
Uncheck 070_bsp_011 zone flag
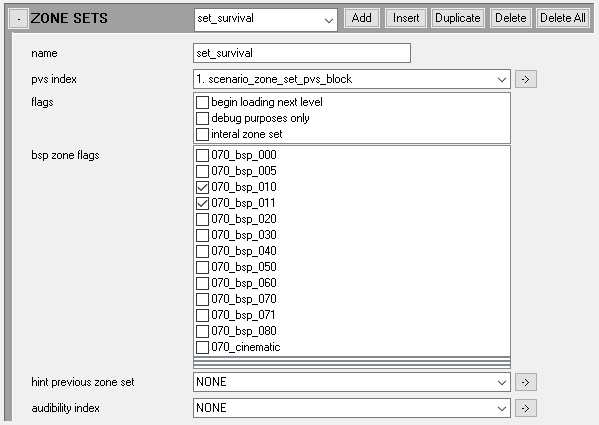[202, 203]
